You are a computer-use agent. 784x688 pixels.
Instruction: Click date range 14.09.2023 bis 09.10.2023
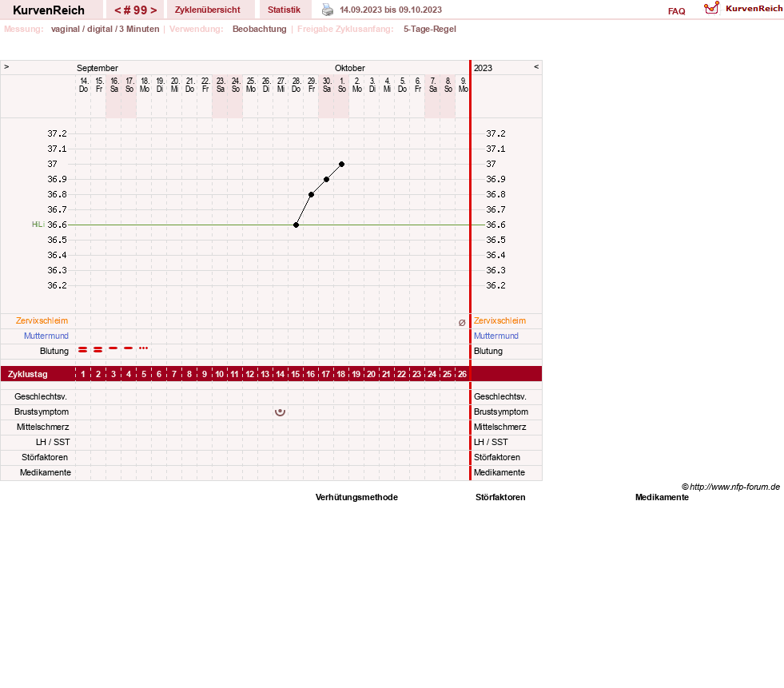(391, 10)
